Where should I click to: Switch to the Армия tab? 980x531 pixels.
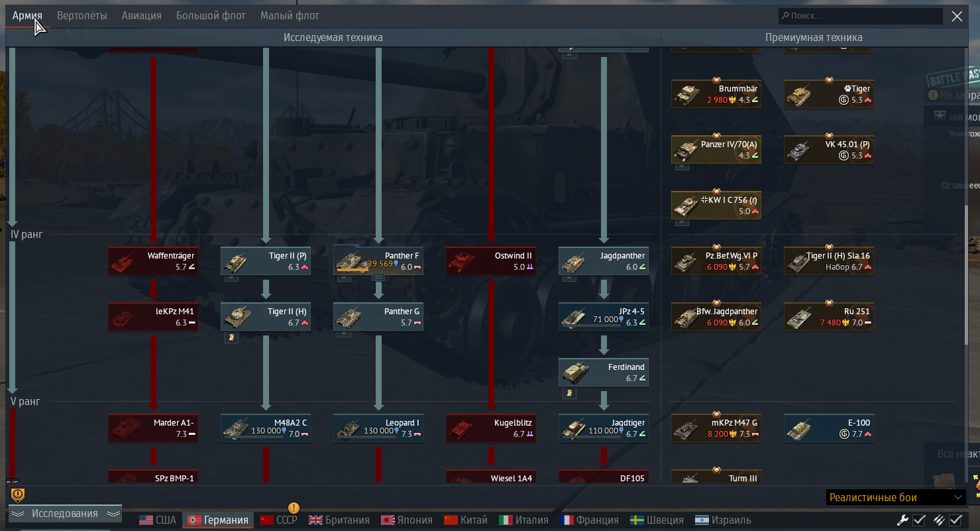[27, 15]
